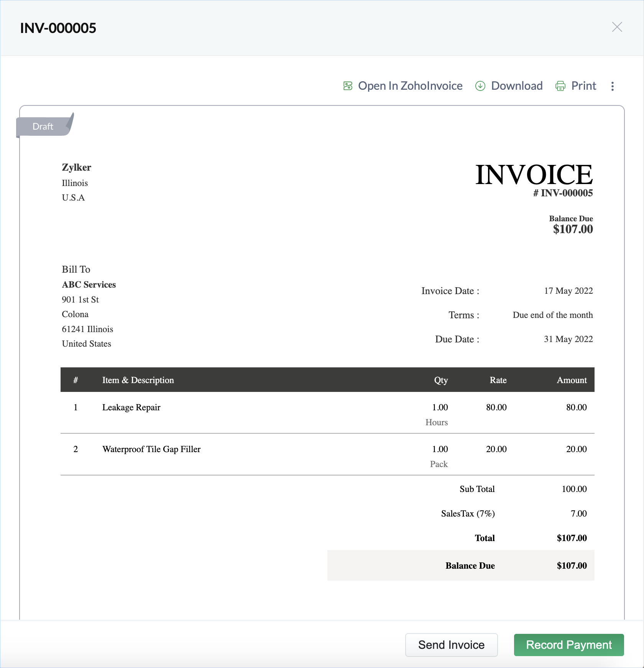Click the Open In ZohoInvoice text link
644x668 pixels.
(x=410, y=86)
